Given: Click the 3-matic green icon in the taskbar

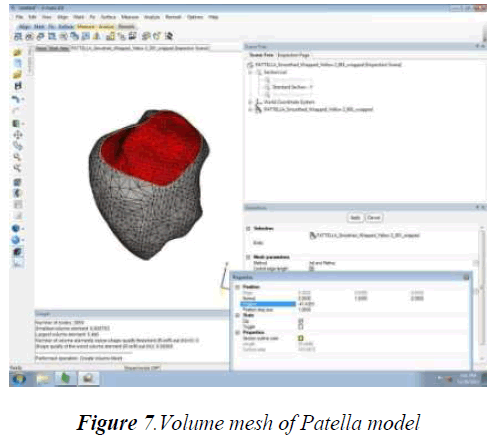Looking at the screenshot, I should [x=66, y=378].
